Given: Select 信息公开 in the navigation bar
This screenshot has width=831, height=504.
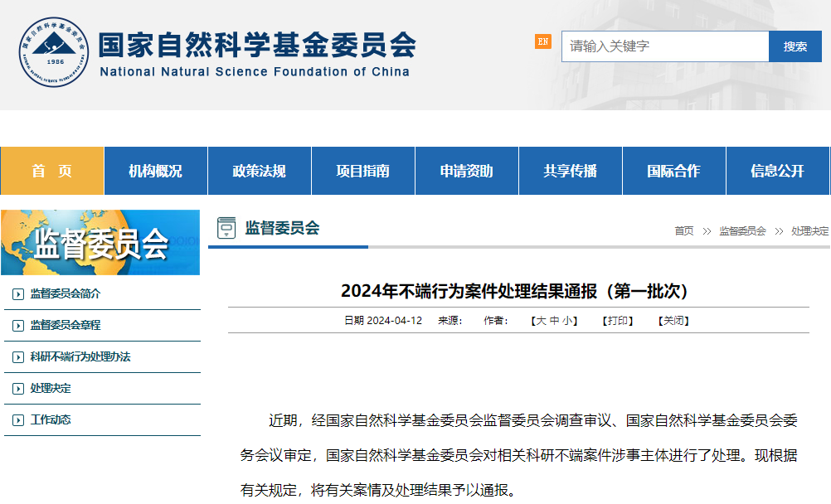Looking at the screenshot, I should coord(777,171).
